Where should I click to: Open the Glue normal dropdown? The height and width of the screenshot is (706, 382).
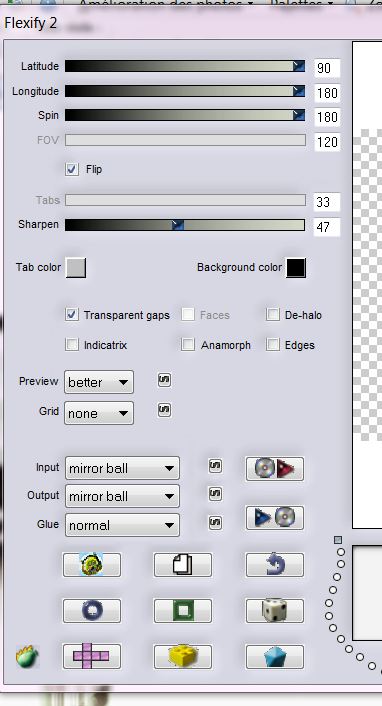[122, 525]
